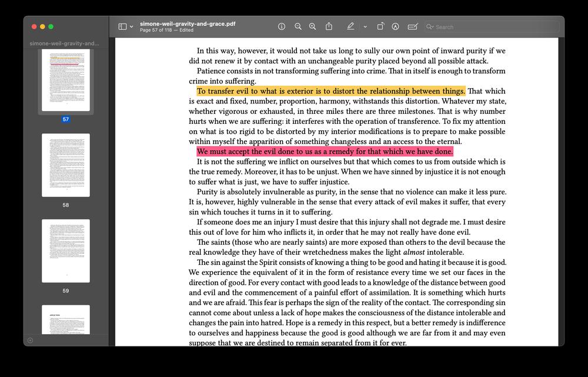Open the partially visible page 60 thumbnail
This screenshot has width=588, height=377.
pos(66,319)
